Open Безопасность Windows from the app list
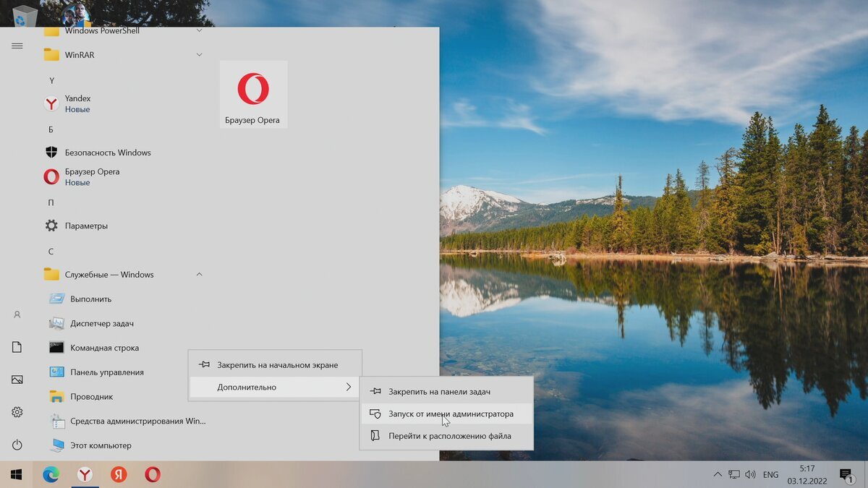This screenshot has height=488, width=868. (108, 153)
